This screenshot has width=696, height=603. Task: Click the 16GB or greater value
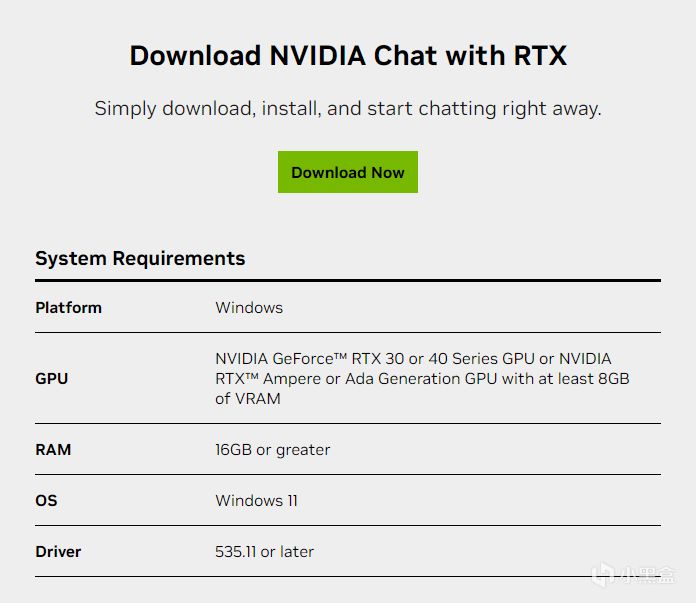click(x=273, y=449)
